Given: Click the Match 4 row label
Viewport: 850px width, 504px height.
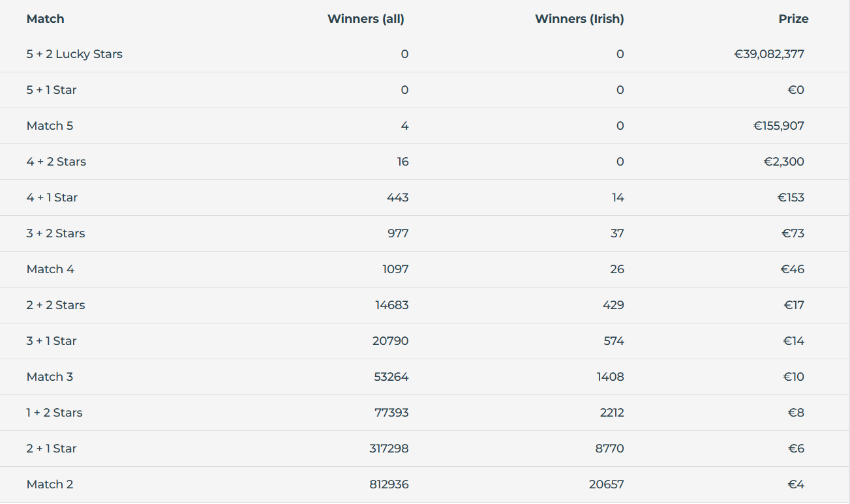Looking at the screenshot, I should click(50, 269).
